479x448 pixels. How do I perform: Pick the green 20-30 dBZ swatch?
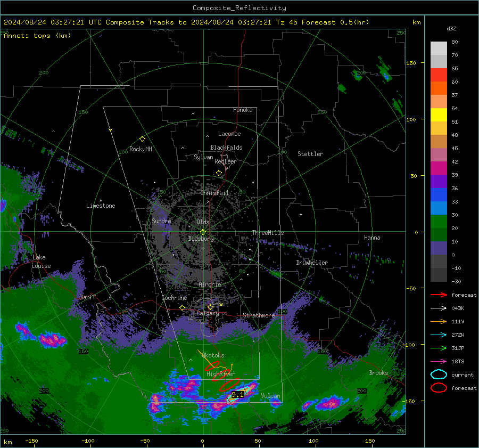pyautogui.click(x=439, y=222)
